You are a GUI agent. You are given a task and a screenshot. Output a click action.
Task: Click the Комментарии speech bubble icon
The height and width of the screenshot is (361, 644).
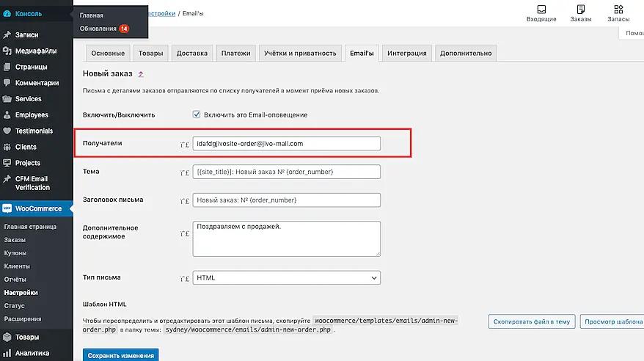click(x=7, y=83)
